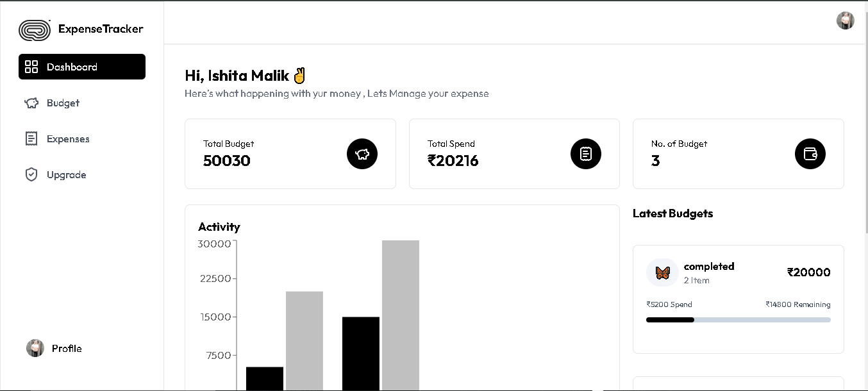The image size is (868, 391).
Task: Click the butterfly emoji budget icon
Action: [662, 273]
